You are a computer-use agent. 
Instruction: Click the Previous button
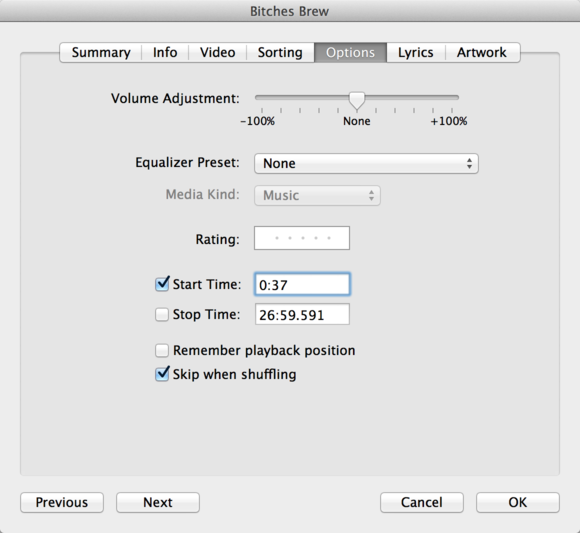click(62, 502)
